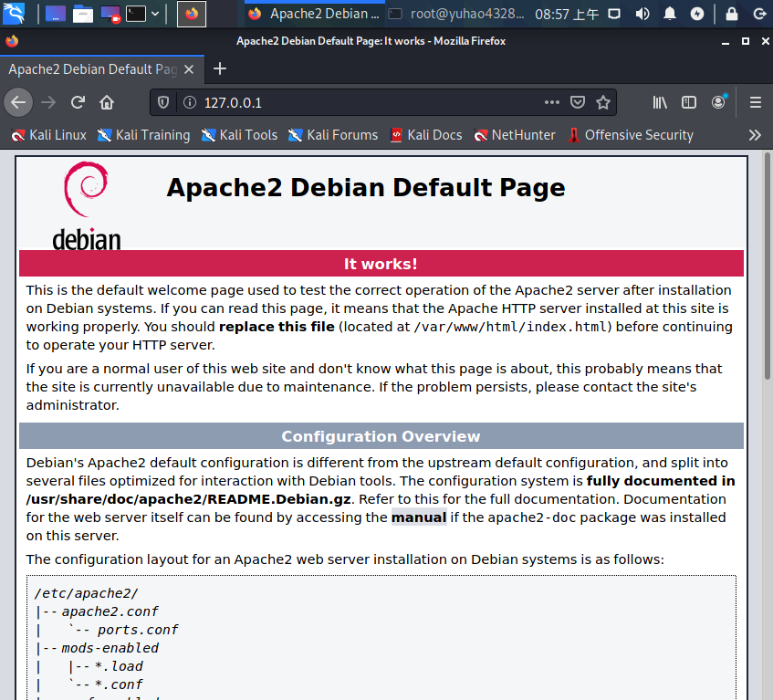Click the 'ports.conf' tree line

[138, 630]
